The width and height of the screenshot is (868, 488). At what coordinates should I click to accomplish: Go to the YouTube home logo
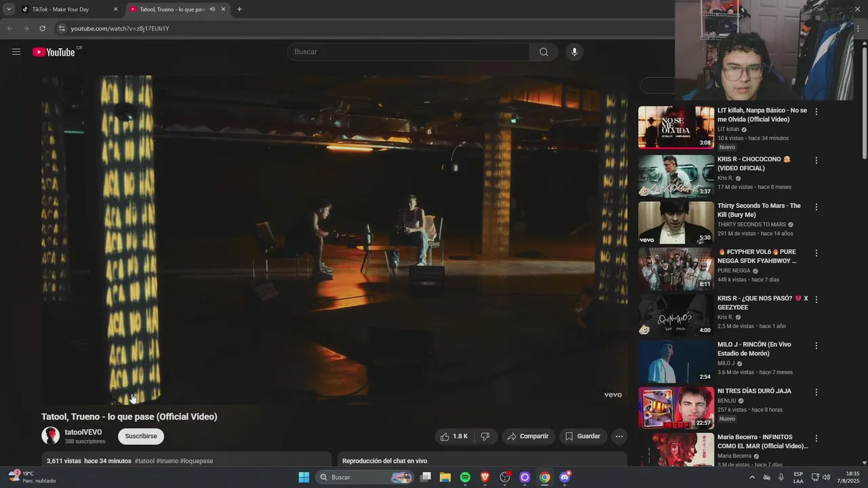(54, 52)
